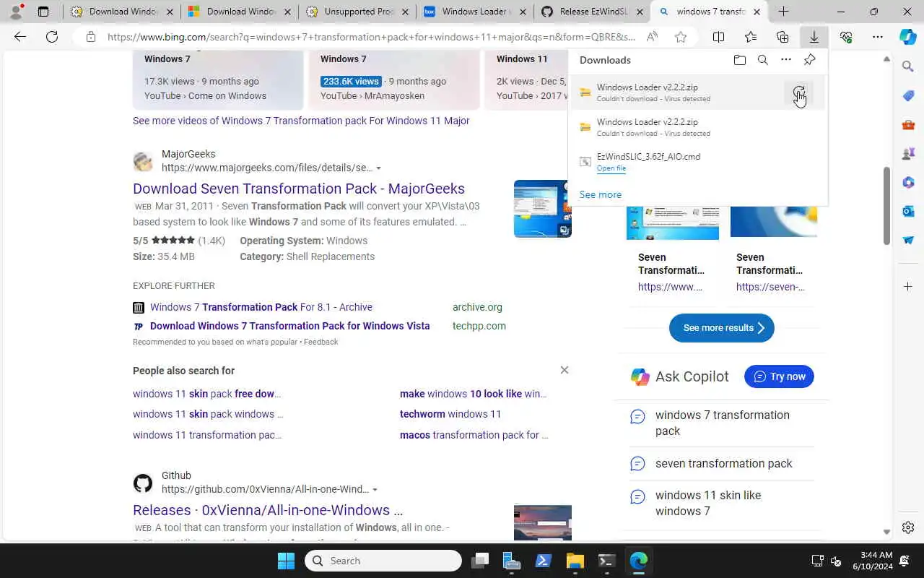
Task: Open more options in Downloads panel
Action: (786, 60)
